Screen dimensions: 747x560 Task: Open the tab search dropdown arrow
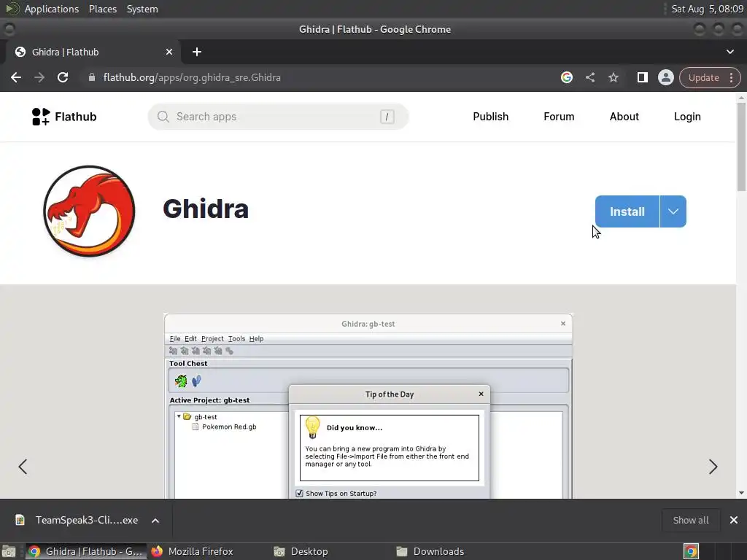[729, 52]
